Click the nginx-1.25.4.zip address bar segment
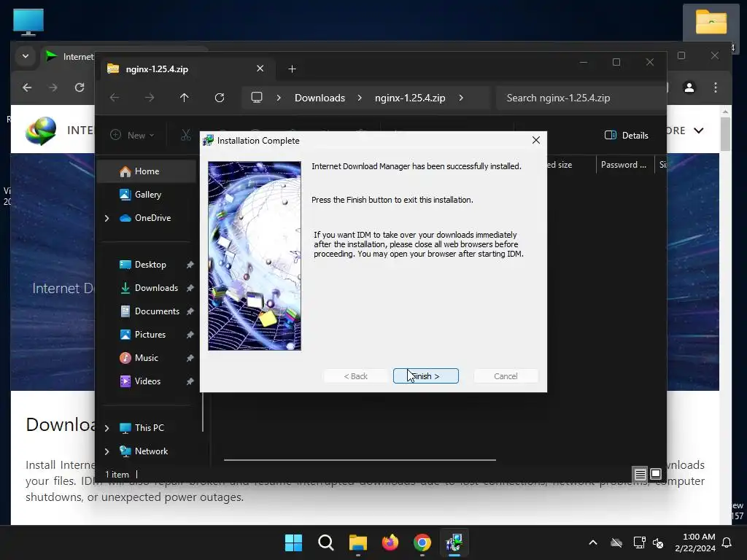 pos(410,98)
